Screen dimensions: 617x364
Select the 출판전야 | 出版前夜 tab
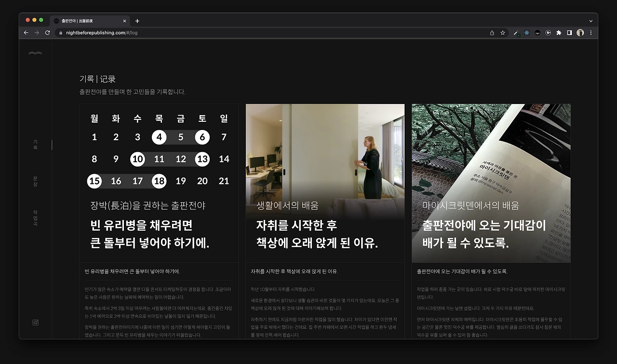(90, 21)
